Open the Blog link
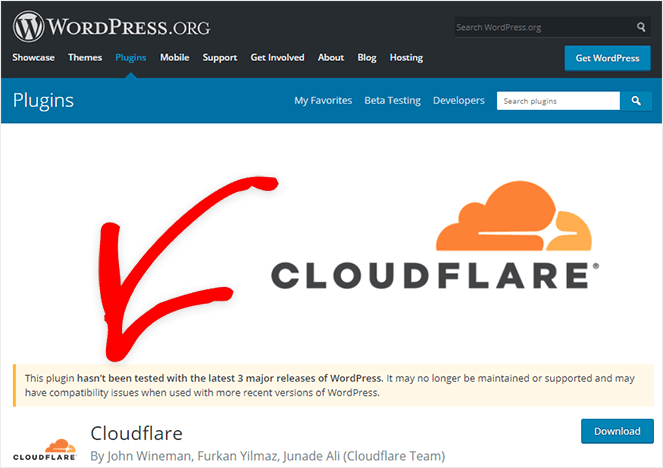The image size is (663, 468). (367, 58)
